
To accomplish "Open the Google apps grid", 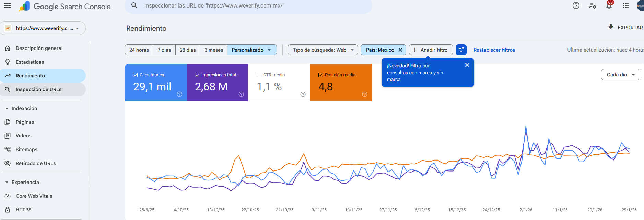I will 626,5.
